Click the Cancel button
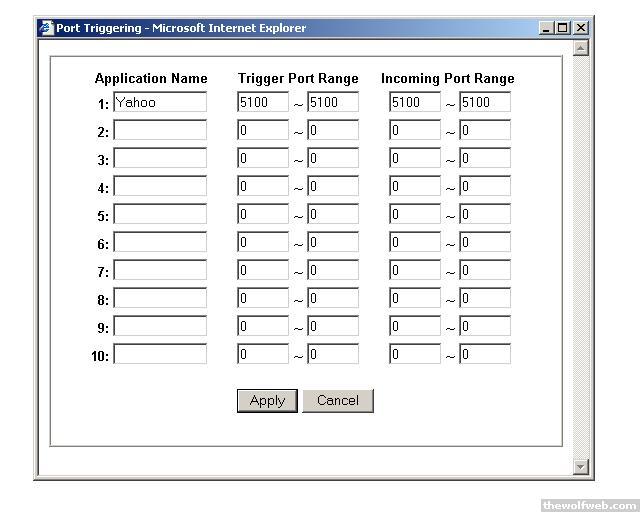Viewport: 640px width, 512px height. tap(337, 400)
